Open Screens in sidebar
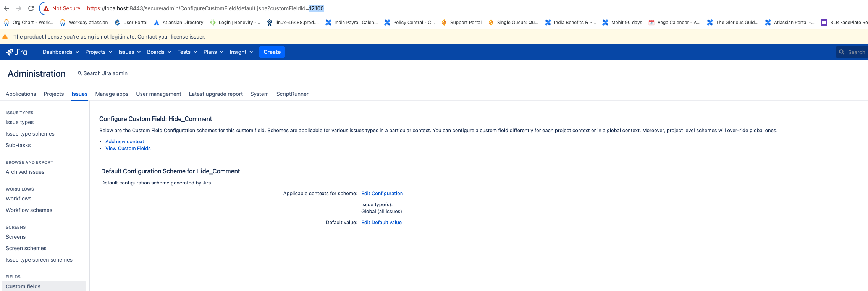Viewport: 868px width, 291px height. tap(16, 237)
